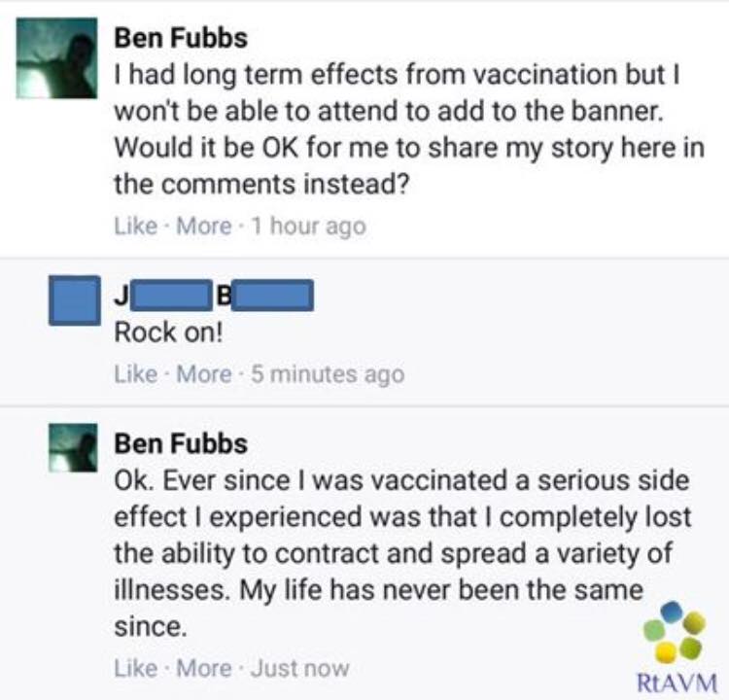Screen dimensions: 729x700
Task: Open More options on the Just now comment
Action: [x=204, y=668]
